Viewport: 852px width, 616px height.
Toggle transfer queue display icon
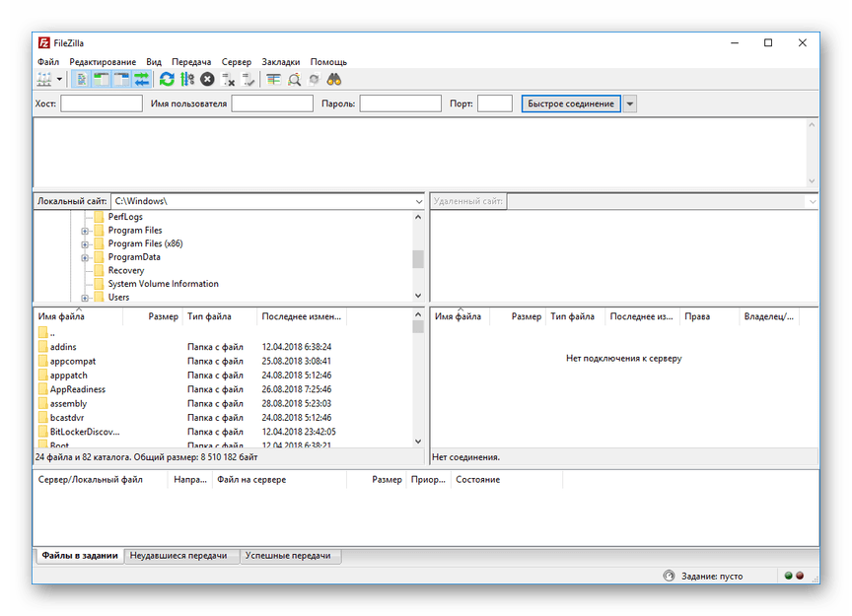[142, 80]
